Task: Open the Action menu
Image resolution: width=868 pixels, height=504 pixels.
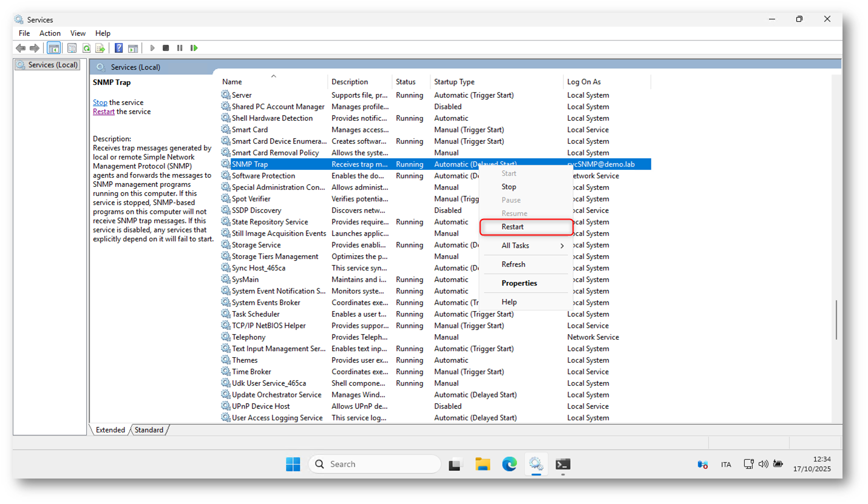Action: (x=50, y=33)
